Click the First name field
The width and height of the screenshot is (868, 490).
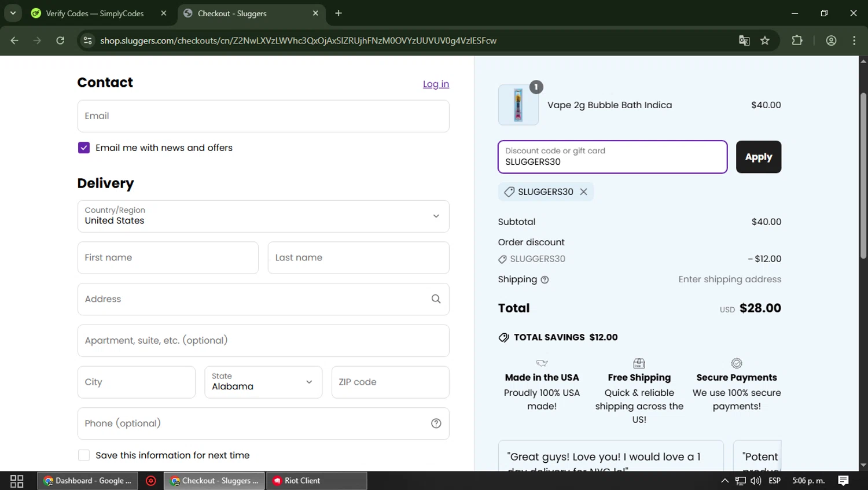168,258
